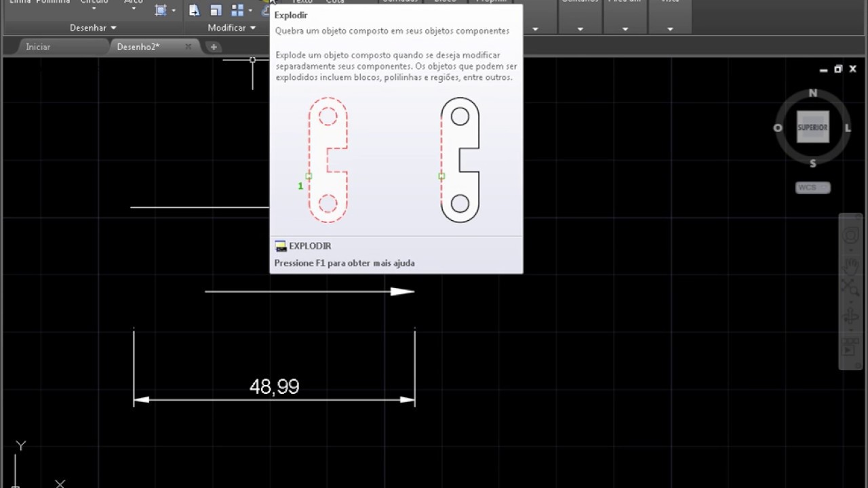Expand the Modificar panel
868x488 pixels.
(231, 28)
